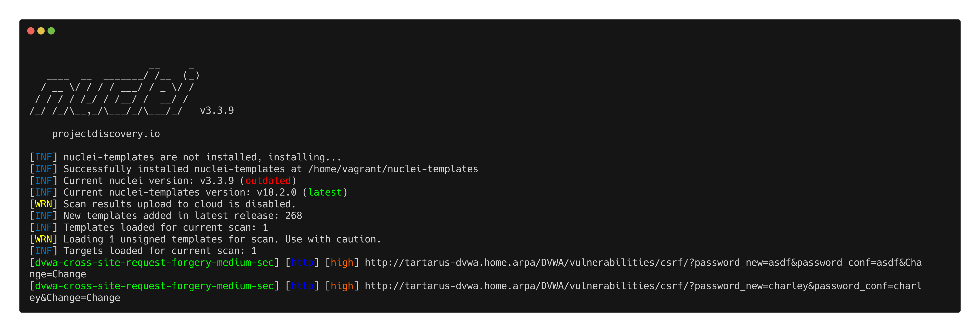Click the v3.3.9 label beside the banner

217,111
